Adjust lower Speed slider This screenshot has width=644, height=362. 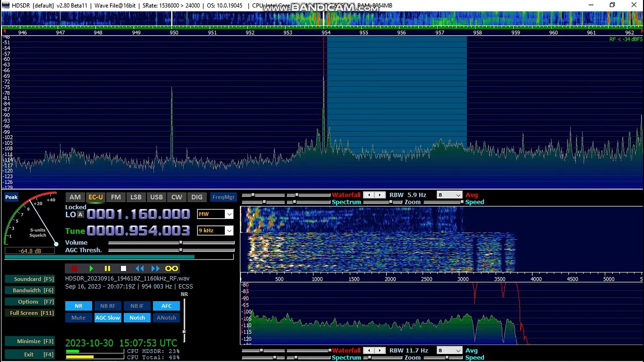coord(443,357)
